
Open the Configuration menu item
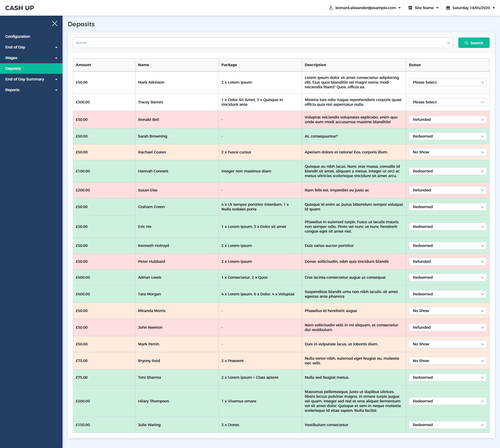click(x=18, y=36)
